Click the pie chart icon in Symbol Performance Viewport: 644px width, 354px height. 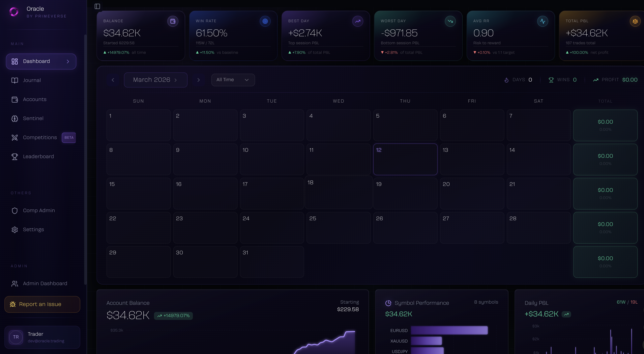389,303
